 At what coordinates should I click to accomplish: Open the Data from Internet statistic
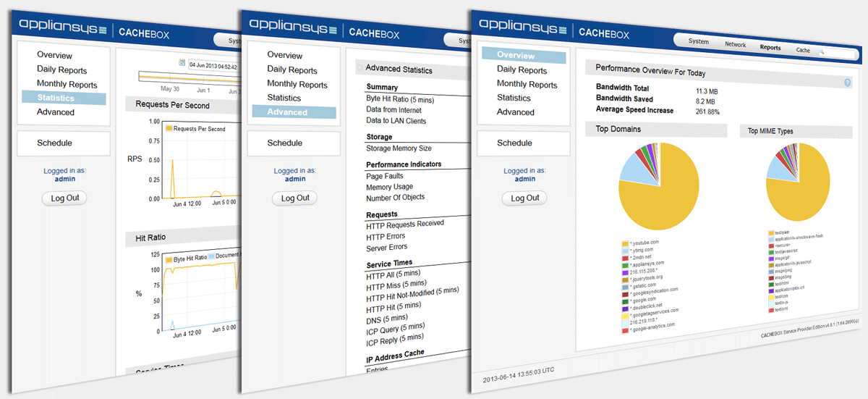pyautogui.click(x=393, y=110)
